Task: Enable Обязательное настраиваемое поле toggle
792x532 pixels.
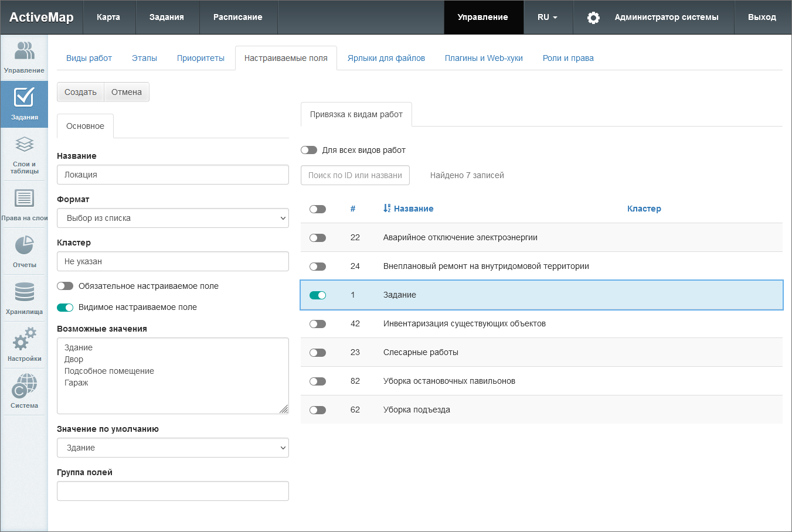Action: 65,286
